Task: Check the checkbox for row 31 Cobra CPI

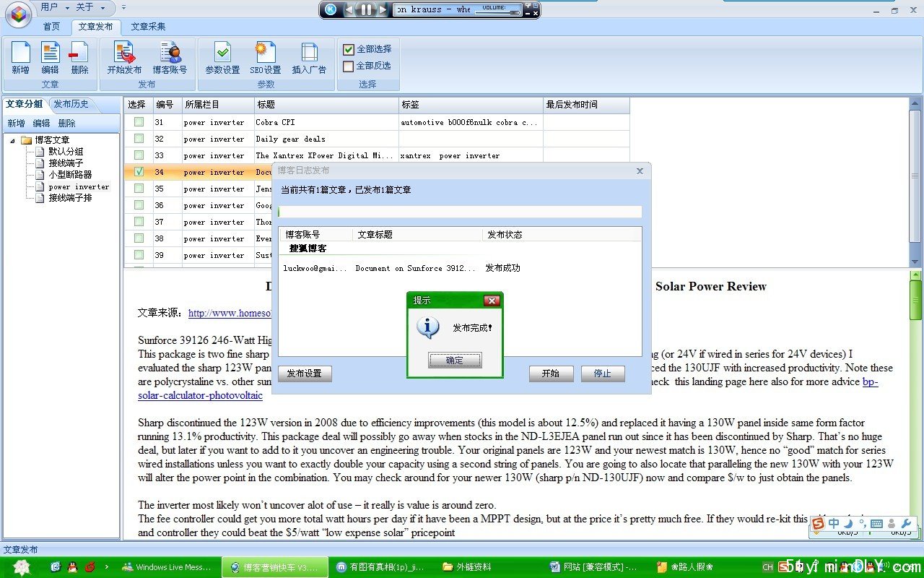Action: (139, 122)
